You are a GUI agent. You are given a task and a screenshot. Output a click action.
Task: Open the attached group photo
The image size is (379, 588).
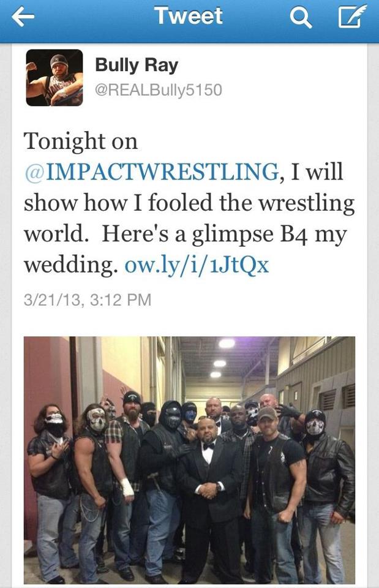coord(189,460)
